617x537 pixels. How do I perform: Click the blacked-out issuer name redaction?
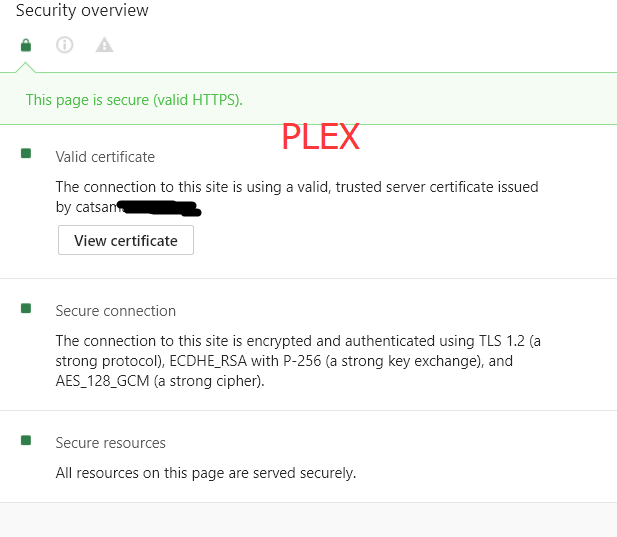(158, 208)
